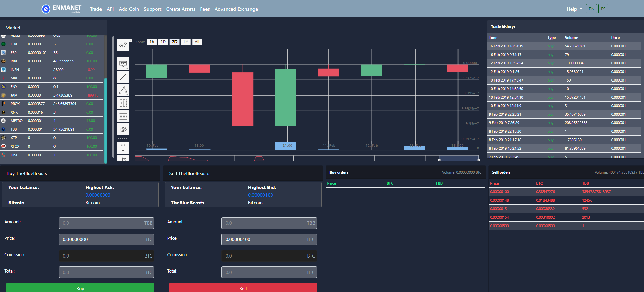Click the Trade history Volume column header
Image resolution: width=644 pixels, height=292 pixels.
tap(571, 38)
